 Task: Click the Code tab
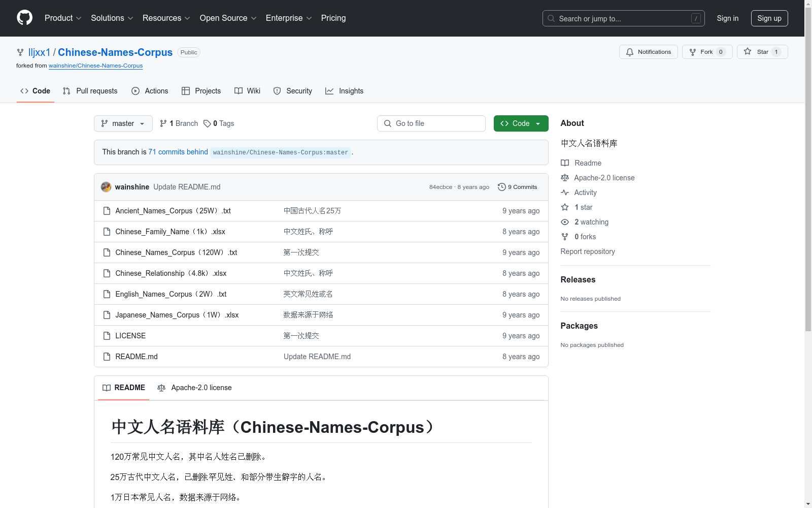pos(36,91)
